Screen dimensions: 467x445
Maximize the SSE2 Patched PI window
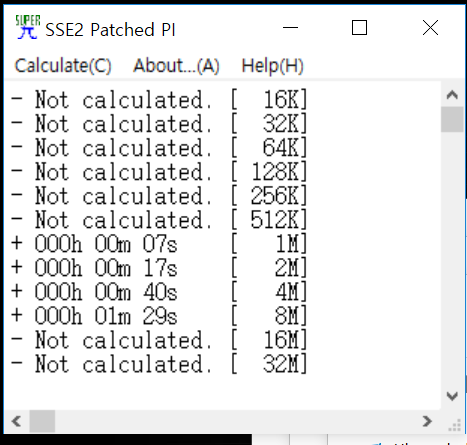[359, 28]
